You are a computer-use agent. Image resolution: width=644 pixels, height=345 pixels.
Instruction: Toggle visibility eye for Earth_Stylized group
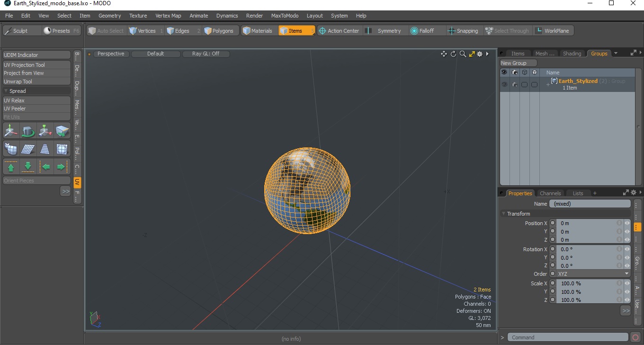504,84
